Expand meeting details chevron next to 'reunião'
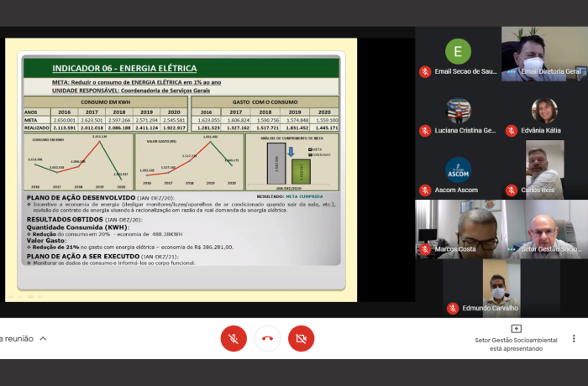Image resolution: width=588 pixels, height=386 pixels. 43,338
